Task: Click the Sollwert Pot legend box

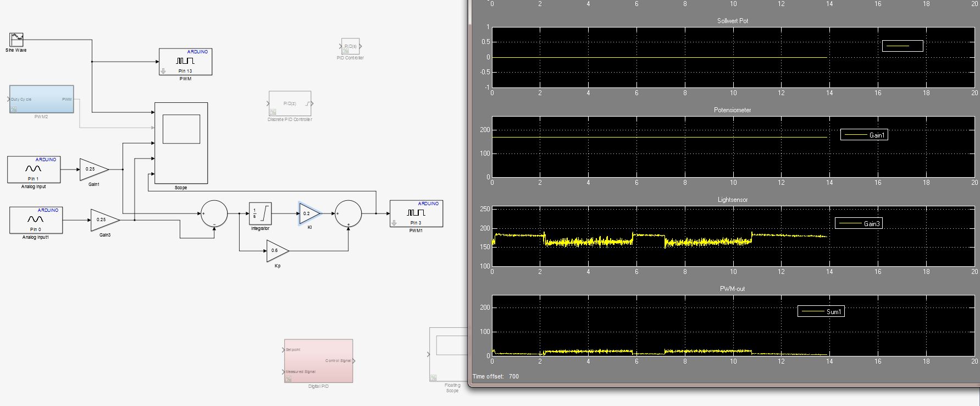Action: (x=903, y=46)
